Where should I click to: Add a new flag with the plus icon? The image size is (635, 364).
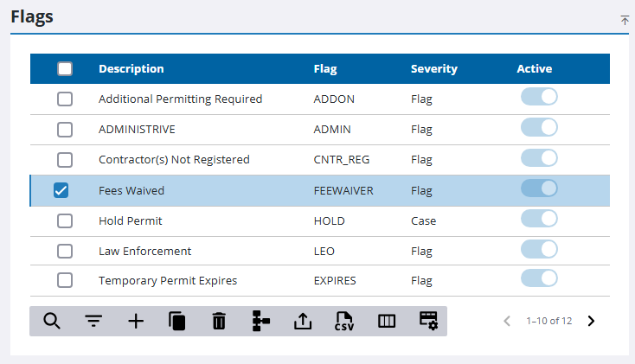click(136, 321)
